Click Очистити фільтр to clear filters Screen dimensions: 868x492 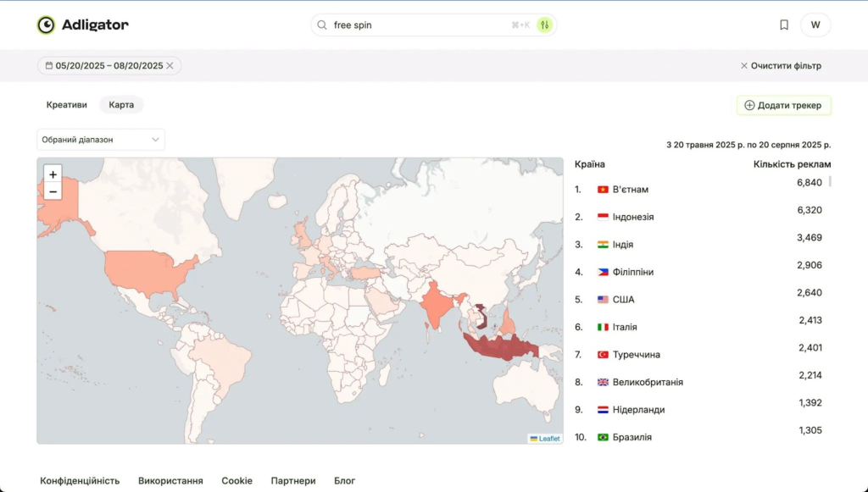pyautogui.click(x=780, y=66)
